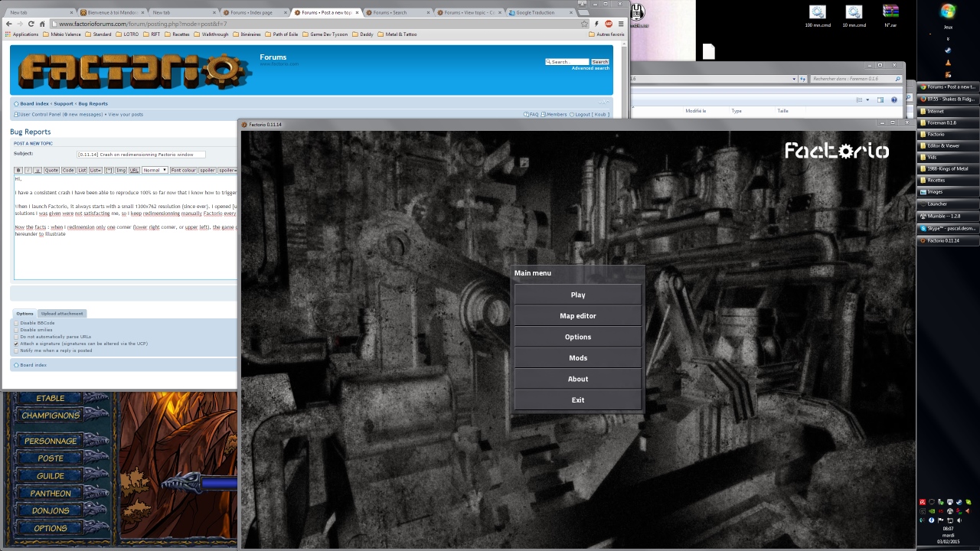The image size is (980, 551).
Task: Click the search magnifier in Foreman explorer
Action: 898,79
